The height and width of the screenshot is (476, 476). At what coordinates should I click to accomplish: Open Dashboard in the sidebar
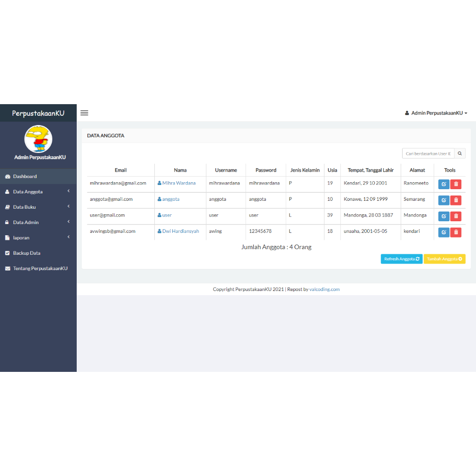coord(38,176)
